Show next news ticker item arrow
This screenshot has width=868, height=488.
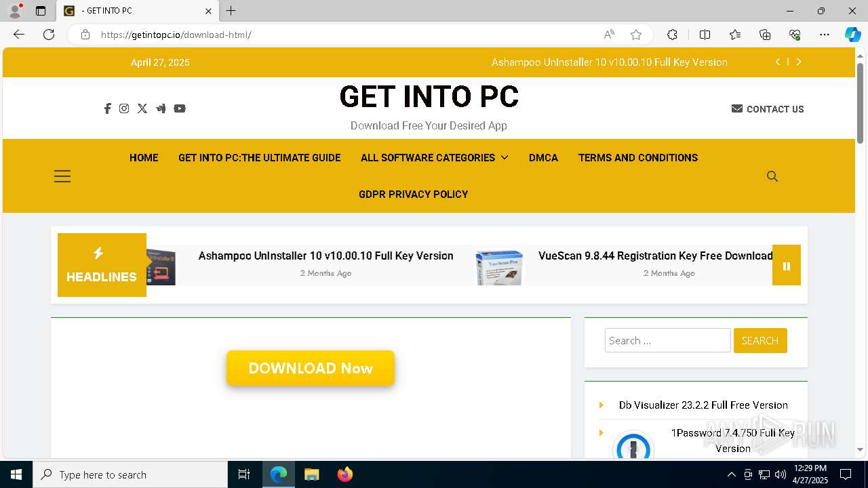click(x=799, y=62)
